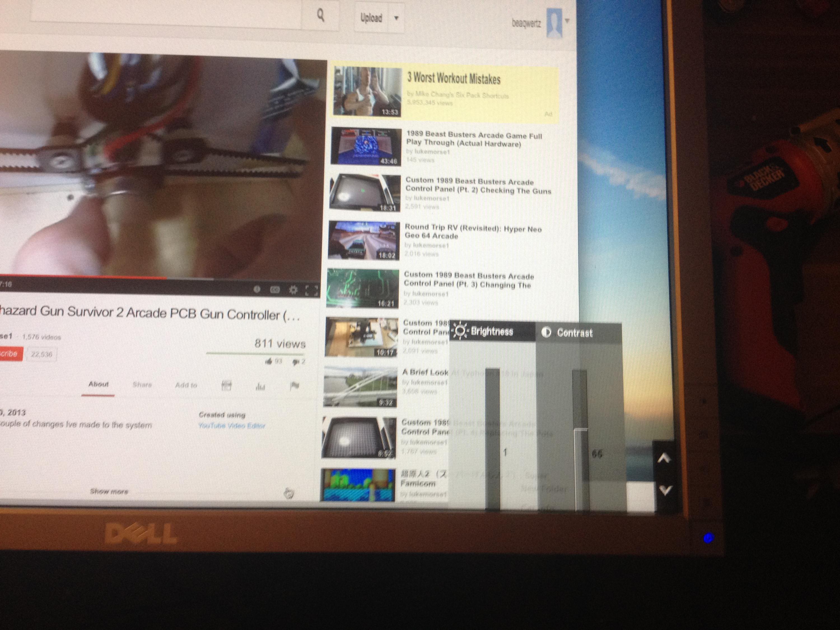The height and width of the screenshot is (630, 840).
Task: Click the watch later clock icon
Action: (257, 289)
